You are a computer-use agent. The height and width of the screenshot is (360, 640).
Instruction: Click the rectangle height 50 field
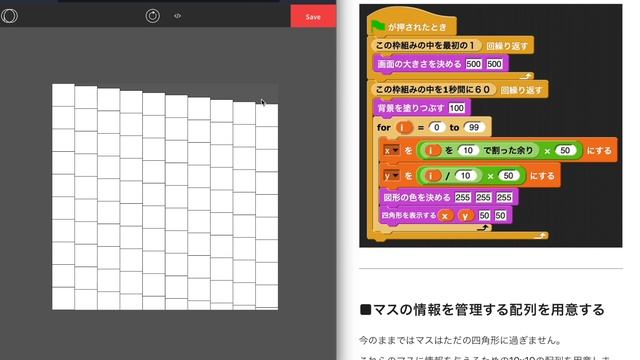pyautogui.click(x=500, y=215)
